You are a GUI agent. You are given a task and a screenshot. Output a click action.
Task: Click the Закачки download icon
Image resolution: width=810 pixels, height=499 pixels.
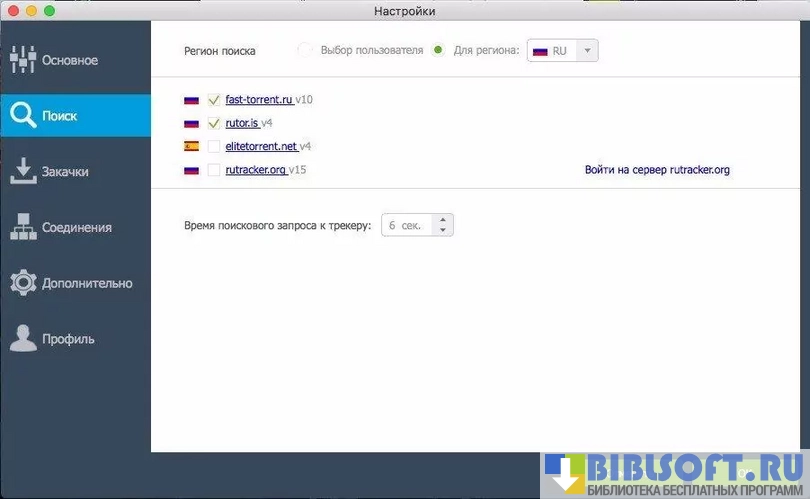pyautogui.click(x=22, y=172)
